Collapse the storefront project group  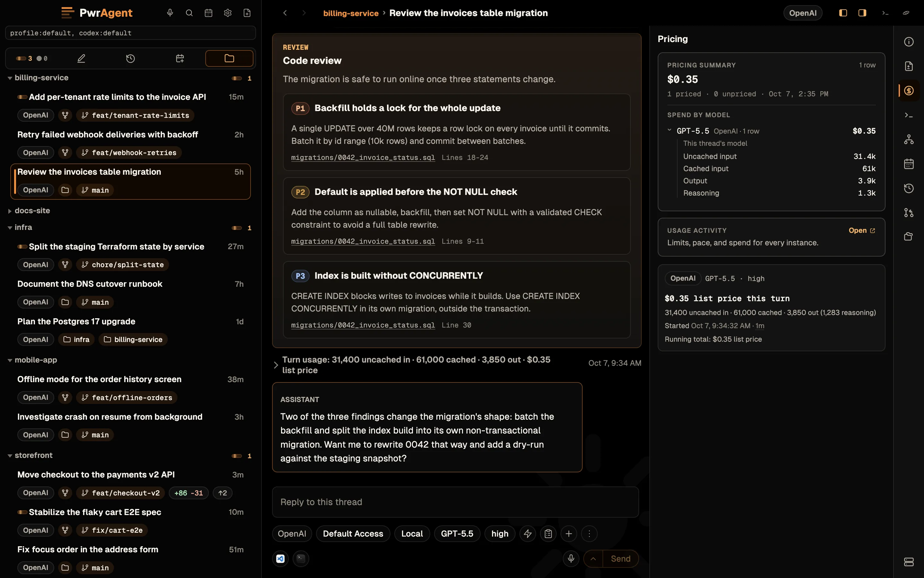pos(10,456)
